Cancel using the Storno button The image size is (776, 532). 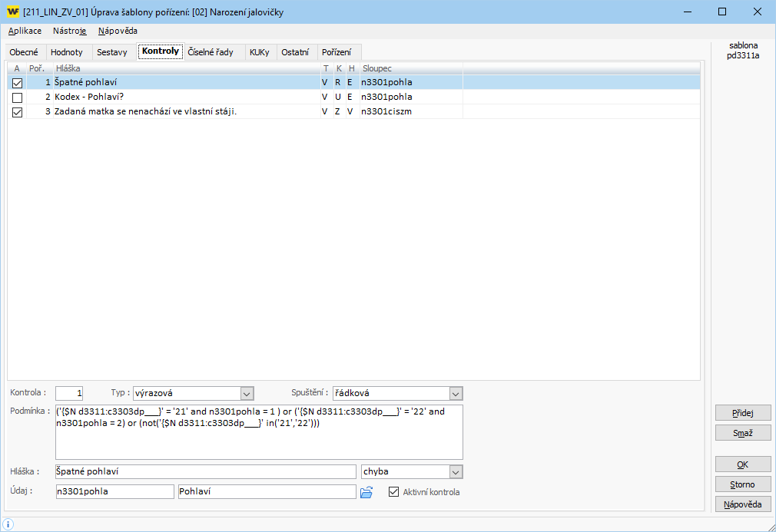coord(743,484)
